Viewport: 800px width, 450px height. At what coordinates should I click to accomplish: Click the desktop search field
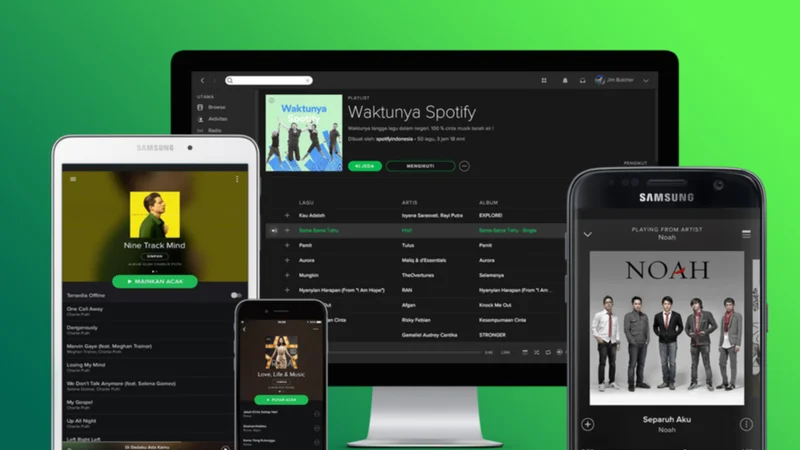(x=269, y=80)
